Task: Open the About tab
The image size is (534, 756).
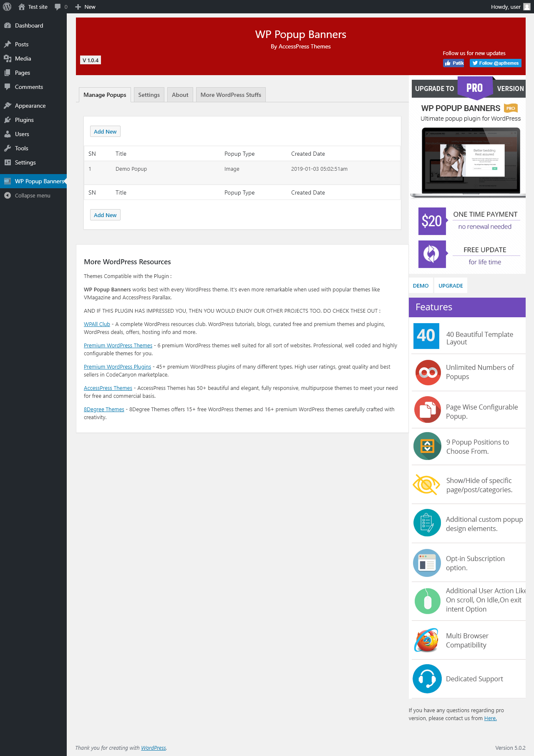Action: click(180, 95)
